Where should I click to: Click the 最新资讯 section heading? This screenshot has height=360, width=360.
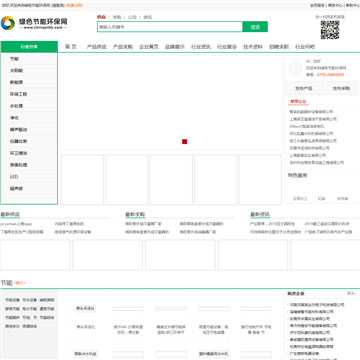[260, 214]
